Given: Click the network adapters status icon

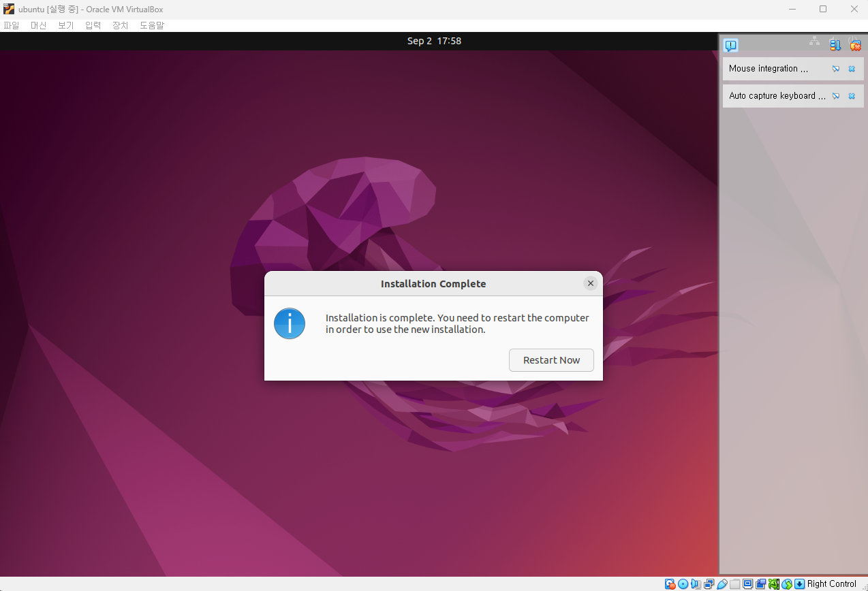Looking at the screenshot, I should coord(709,584).
